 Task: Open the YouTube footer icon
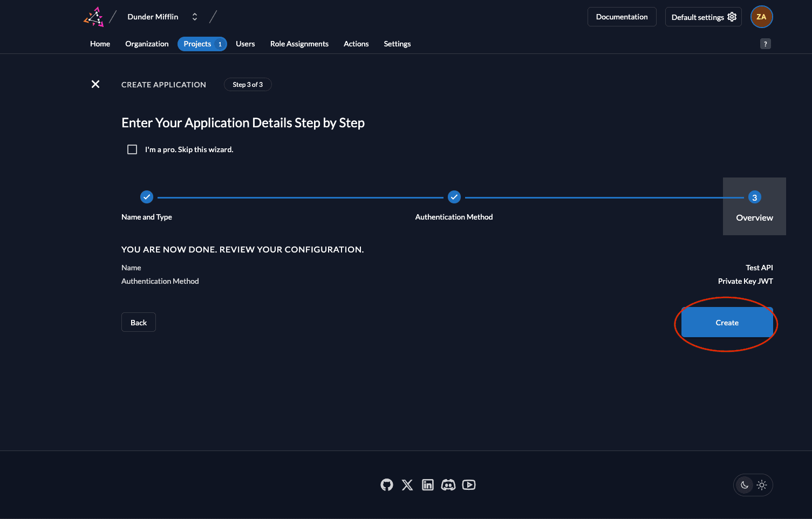tap(469, 485)
